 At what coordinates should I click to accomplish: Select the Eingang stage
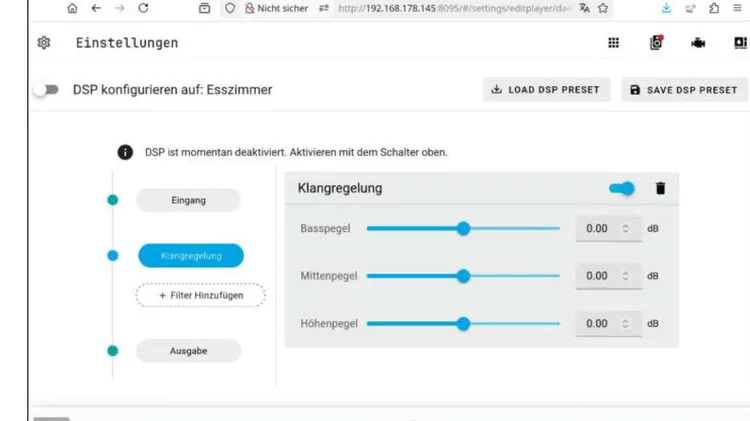[188, 200]
